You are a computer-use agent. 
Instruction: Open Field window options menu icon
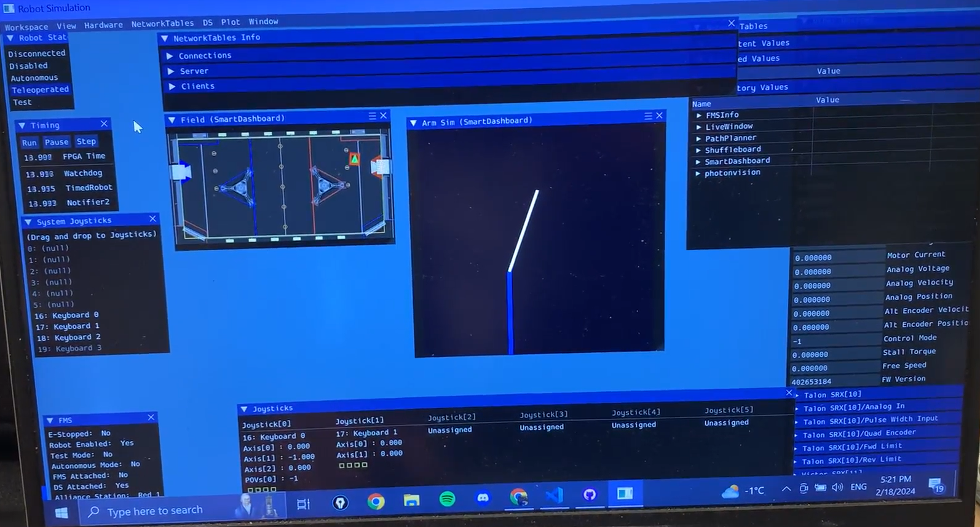[372, 116]
